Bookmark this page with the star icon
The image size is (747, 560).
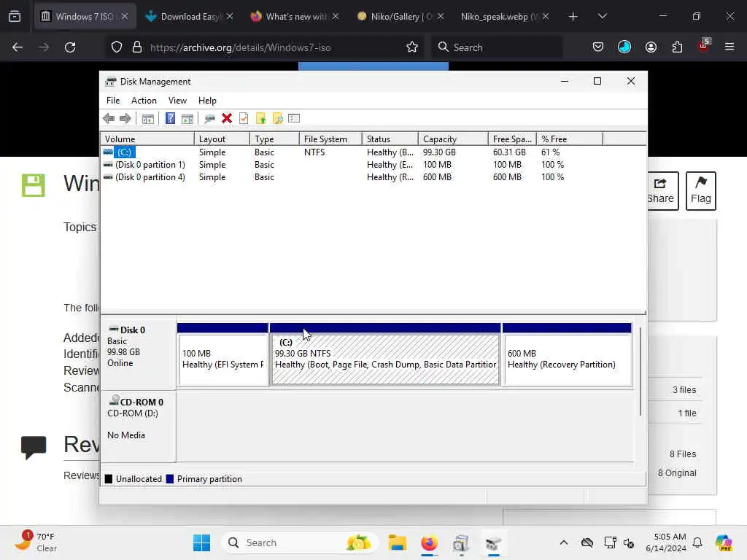pyautogui.click(x=412, y=47)
